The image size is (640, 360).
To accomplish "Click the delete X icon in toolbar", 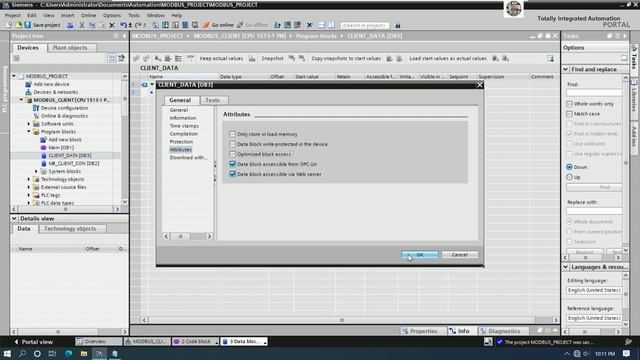I will pyautogui.click(x=112, y=25).
